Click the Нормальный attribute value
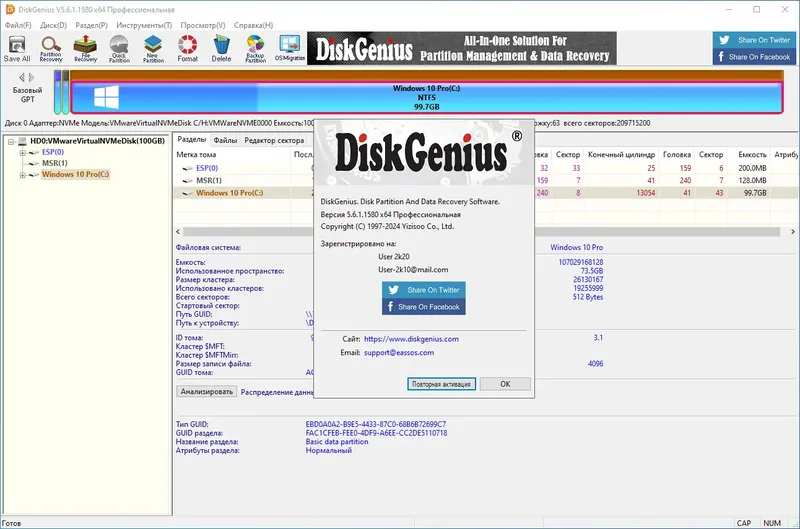Screen dimensions: 800x529 329,450
